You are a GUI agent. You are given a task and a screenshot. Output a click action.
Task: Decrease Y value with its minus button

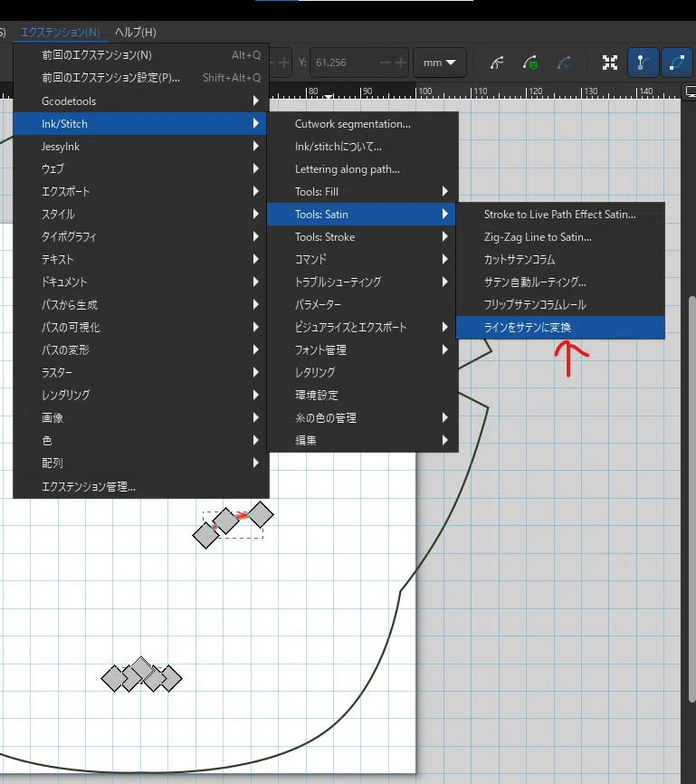(x=386, y=62)
